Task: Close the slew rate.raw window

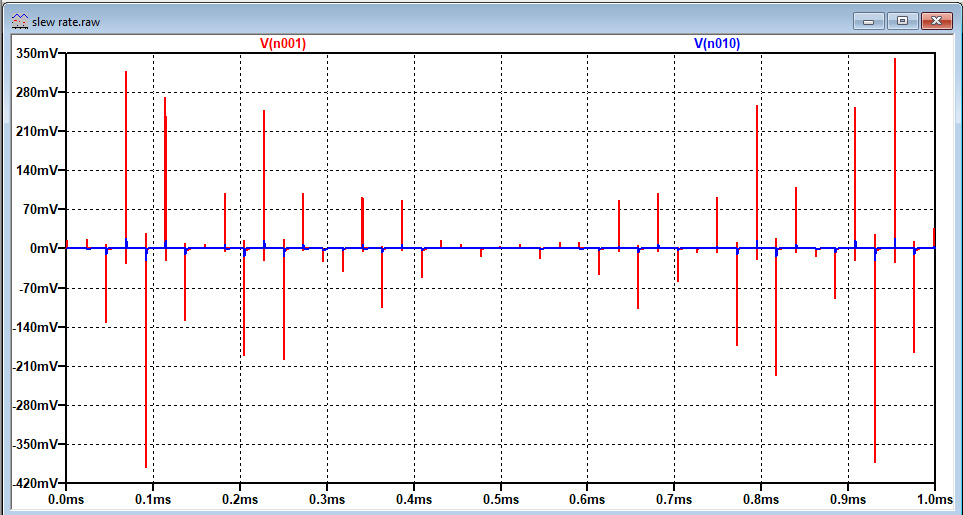Action: (936, 21)
